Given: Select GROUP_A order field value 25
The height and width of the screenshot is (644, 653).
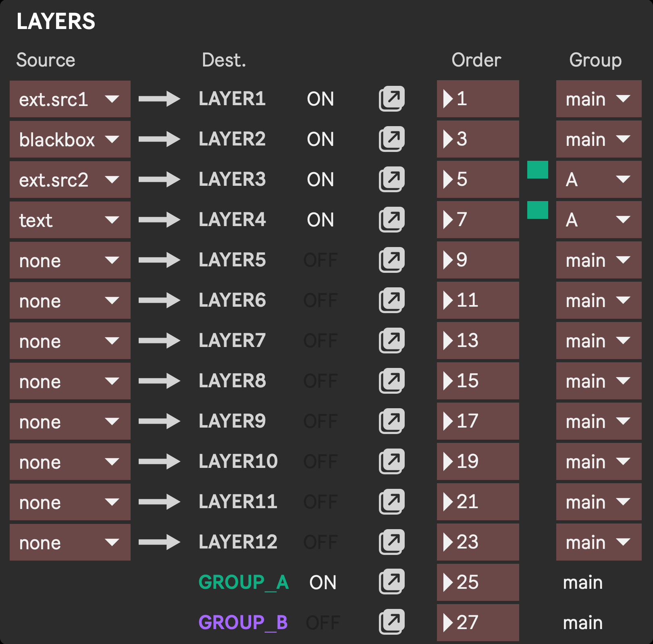Looking at the screenshot, I should tap(478, 582).
